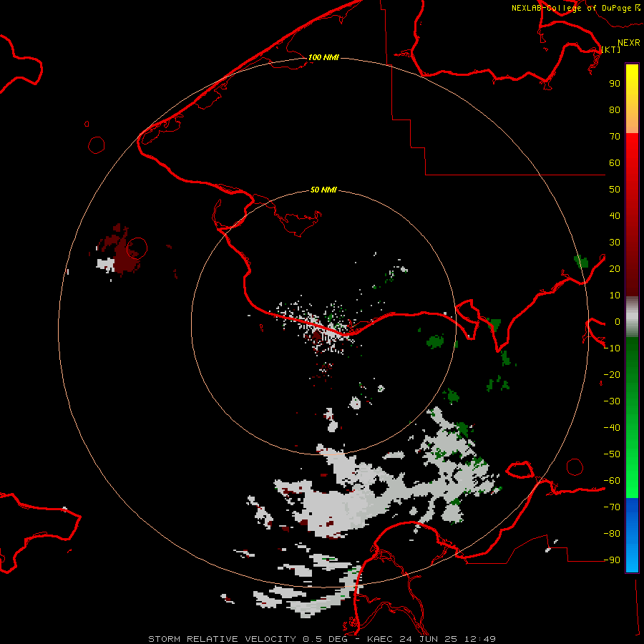Click the -10 value on the velocity scale

coord(612,348)
